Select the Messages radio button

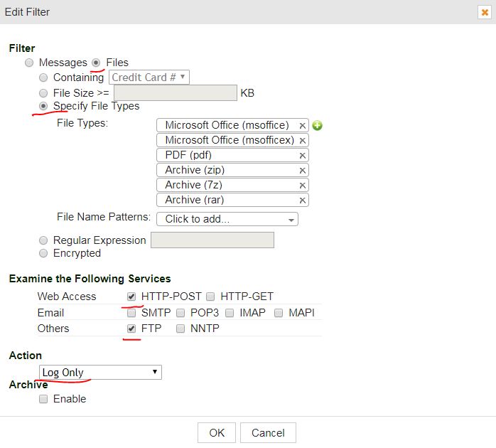tap(29, 63)
